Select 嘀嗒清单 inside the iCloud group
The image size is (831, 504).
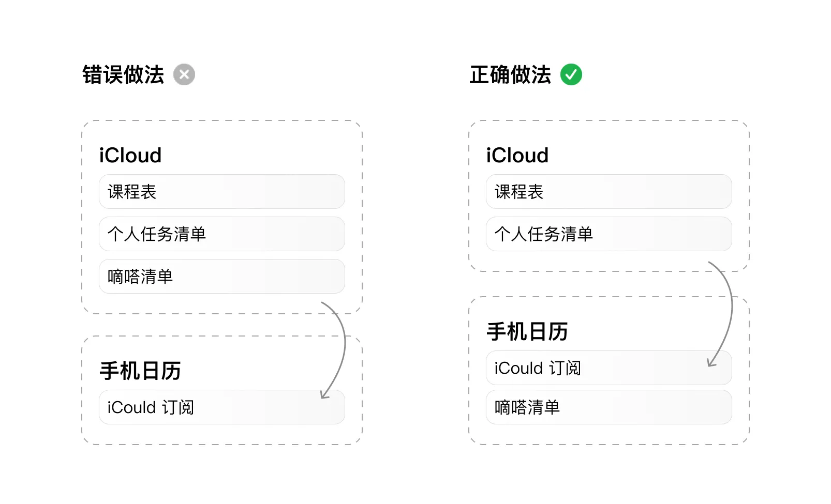(221, 277)
